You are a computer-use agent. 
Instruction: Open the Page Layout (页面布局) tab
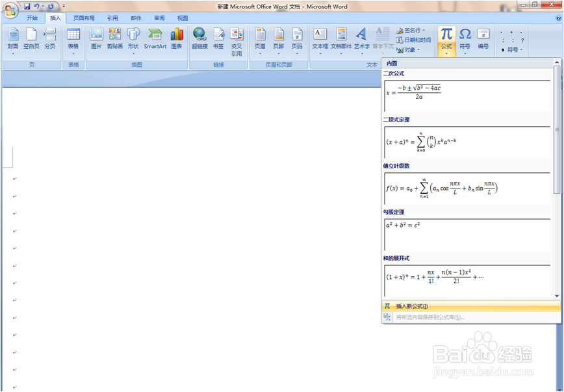pos(84,18)
